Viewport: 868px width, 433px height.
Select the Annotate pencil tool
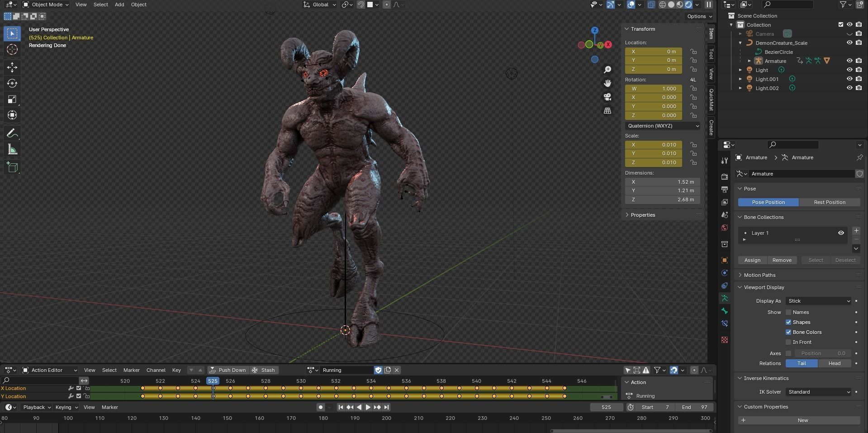[x=12, y=133]
